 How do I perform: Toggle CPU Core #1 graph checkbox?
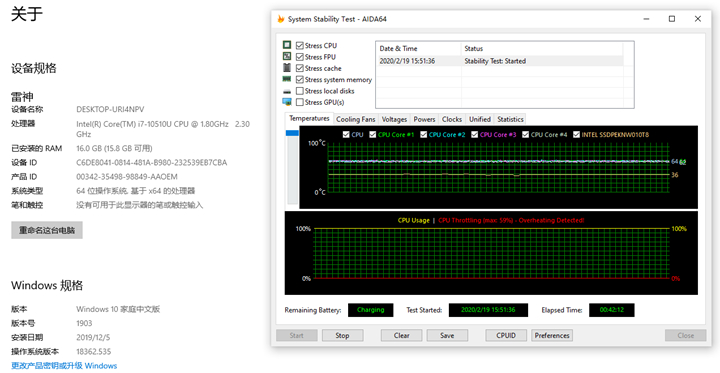pyautogui.click(x=373, y=135)
